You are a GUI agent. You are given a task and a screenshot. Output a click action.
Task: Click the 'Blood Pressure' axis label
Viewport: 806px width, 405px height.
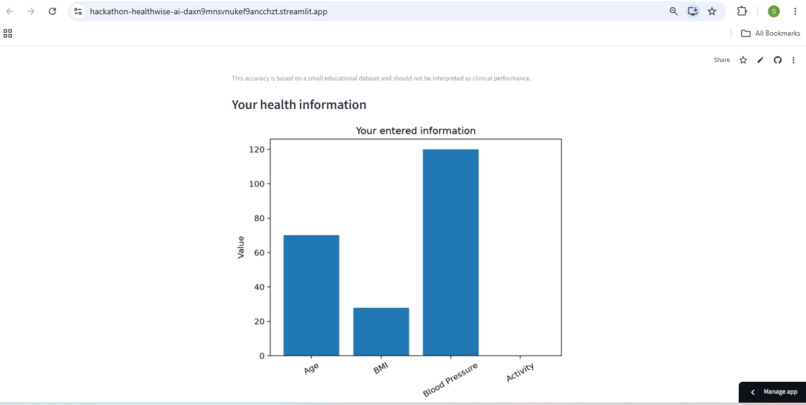tap(450, 379)
